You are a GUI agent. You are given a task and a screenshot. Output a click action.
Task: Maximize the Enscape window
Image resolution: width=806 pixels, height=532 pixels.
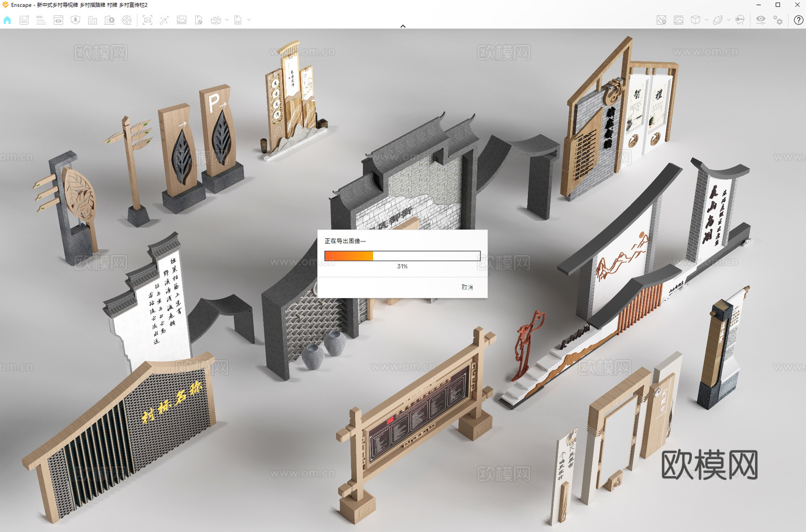click(778, 5)
